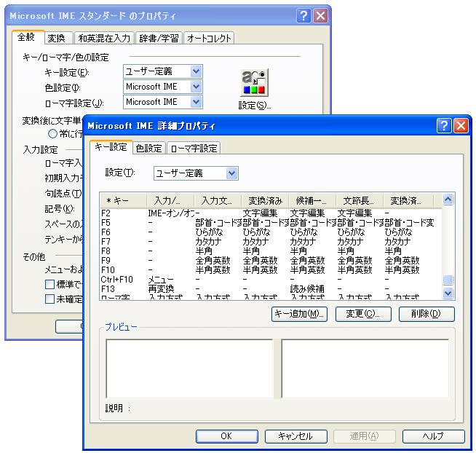This screenshot has width=476, height=453.
Task: Select the 常に行う radio button in background window
Action: 52,133
